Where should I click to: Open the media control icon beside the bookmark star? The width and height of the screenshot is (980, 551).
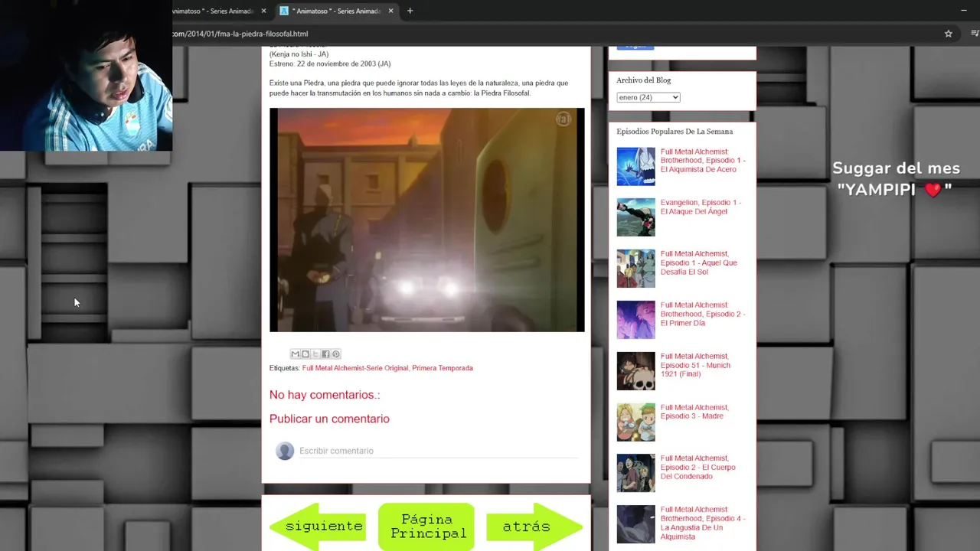tap(975, 34)
